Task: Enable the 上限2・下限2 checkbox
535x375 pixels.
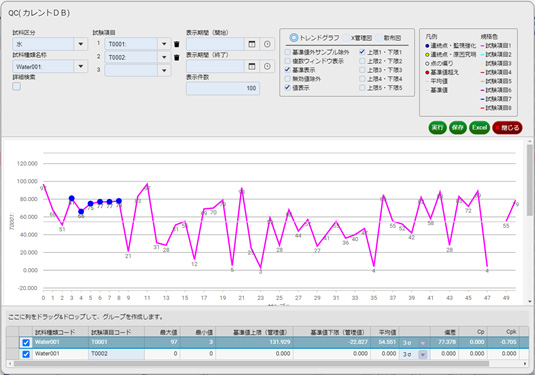Action: [362, 61]
